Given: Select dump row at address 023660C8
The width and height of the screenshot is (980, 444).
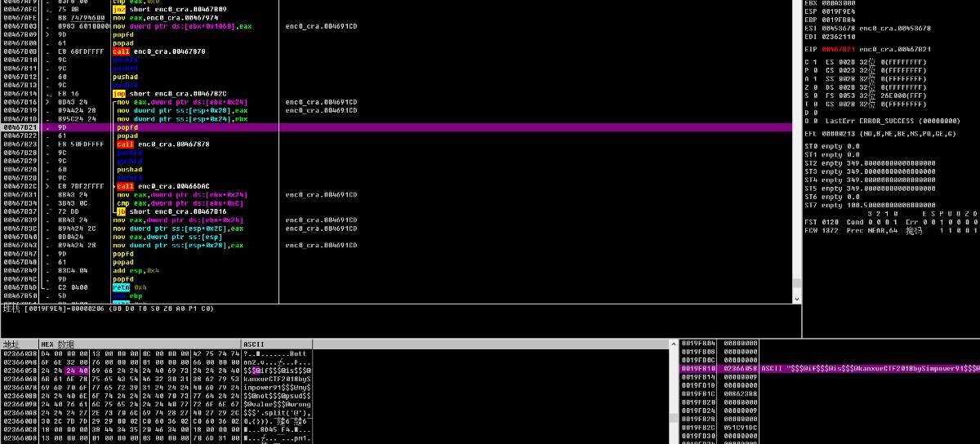Looking at the screenshot, I should coord(156,428).
